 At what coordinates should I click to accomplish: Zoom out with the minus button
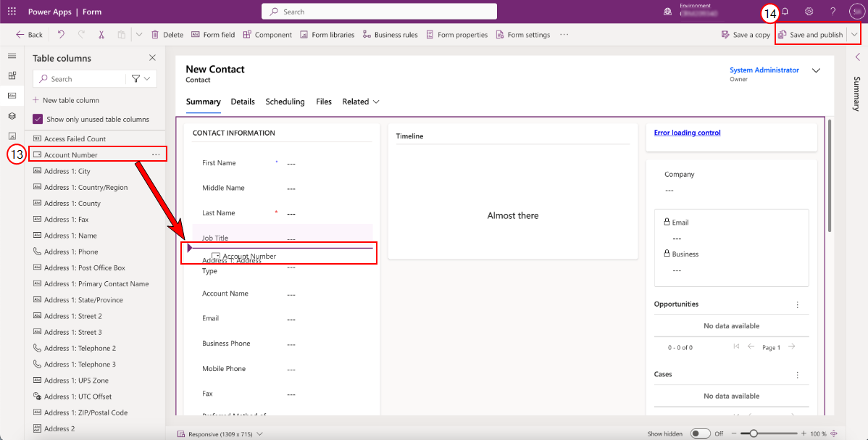tap(735, 433)
